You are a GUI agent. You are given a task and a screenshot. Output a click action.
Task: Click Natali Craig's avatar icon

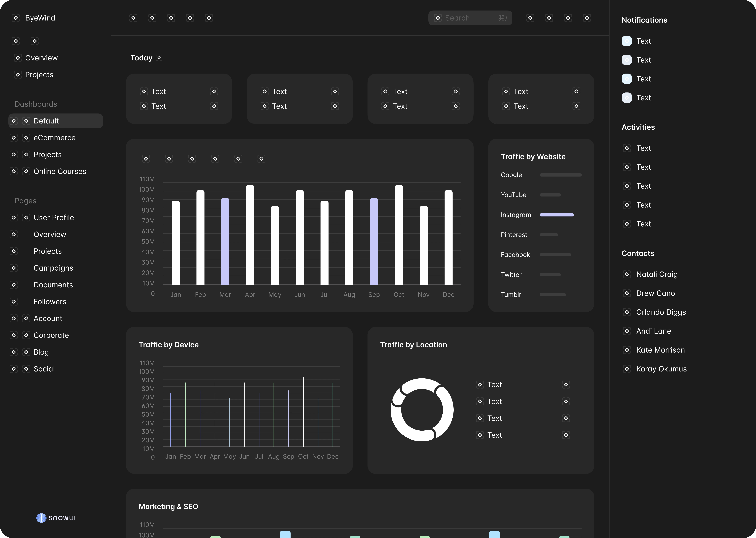pyautogui.click(x=627, y=274)
